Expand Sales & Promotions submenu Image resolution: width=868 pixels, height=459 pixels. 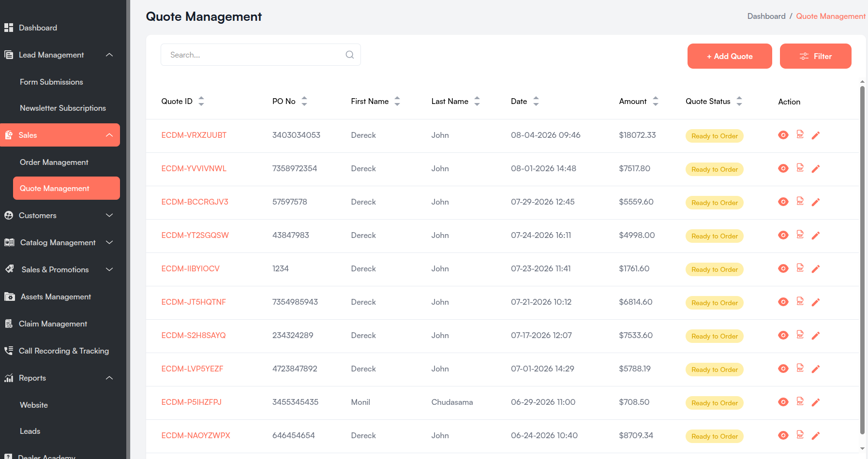[109, 269]
